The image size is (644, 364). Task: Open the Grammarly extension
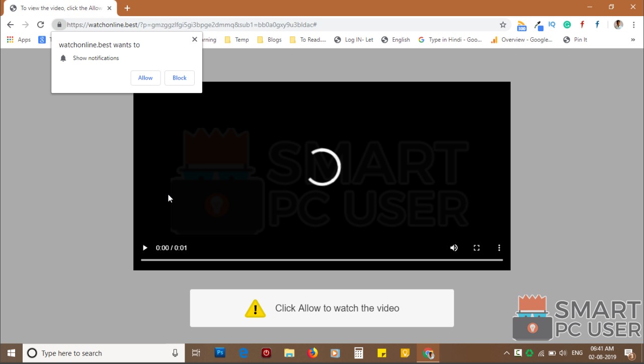coord(567,25)
